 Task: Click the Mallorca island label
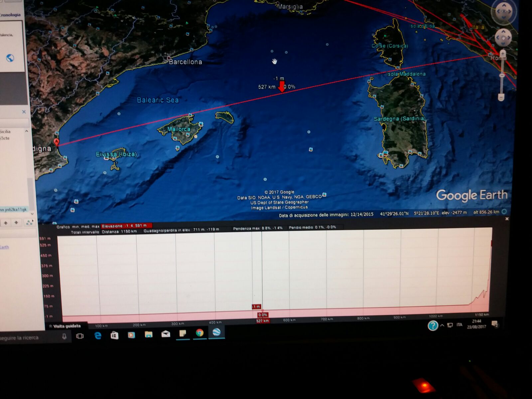pyautogui.click(x=179, y=129)
